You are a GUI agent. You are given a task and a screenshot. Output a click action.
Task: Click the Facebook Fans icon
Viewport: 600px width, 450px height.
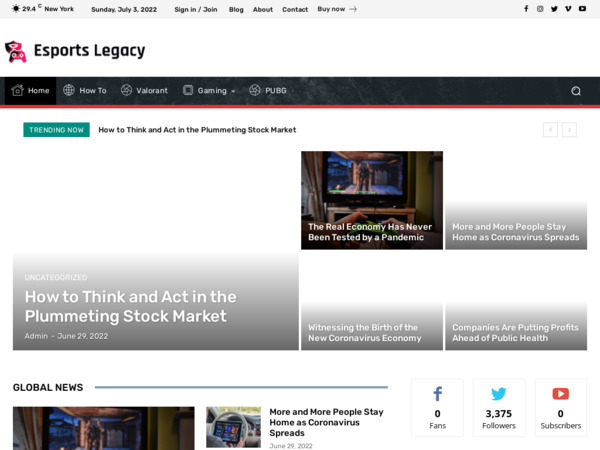tap(437, 394)
